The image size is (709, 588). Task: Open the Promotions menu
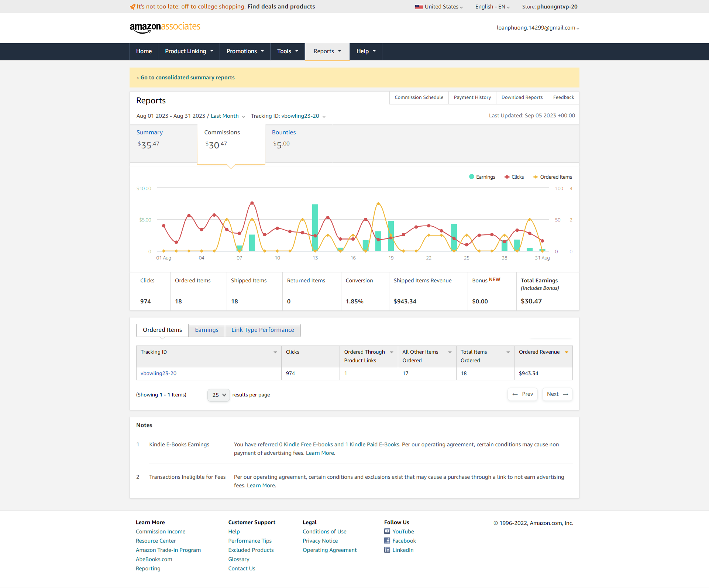click(x=245, y=51)
